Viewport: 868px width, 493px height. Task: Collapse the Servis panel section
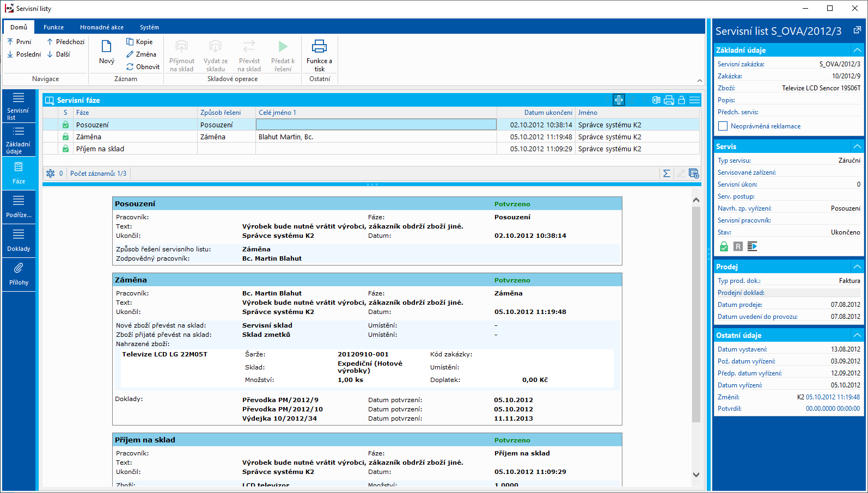tap(857, 146)
